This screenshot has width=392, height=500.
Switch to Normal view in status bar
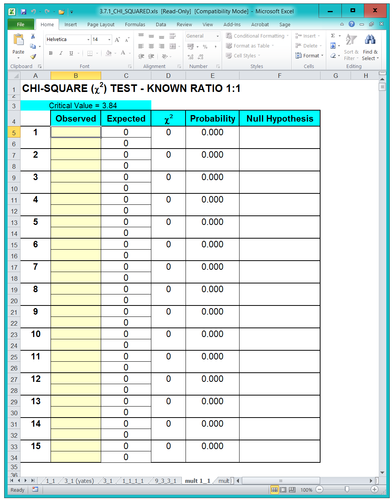pyautogui.click(x=274, y=489)
